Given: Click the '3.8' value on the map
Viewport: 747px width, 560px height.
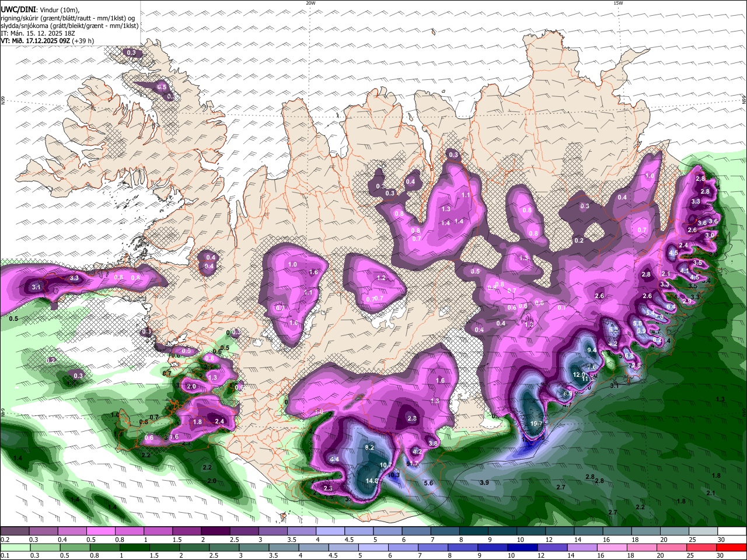Looking at the screenshot, I should pos(433,443).
